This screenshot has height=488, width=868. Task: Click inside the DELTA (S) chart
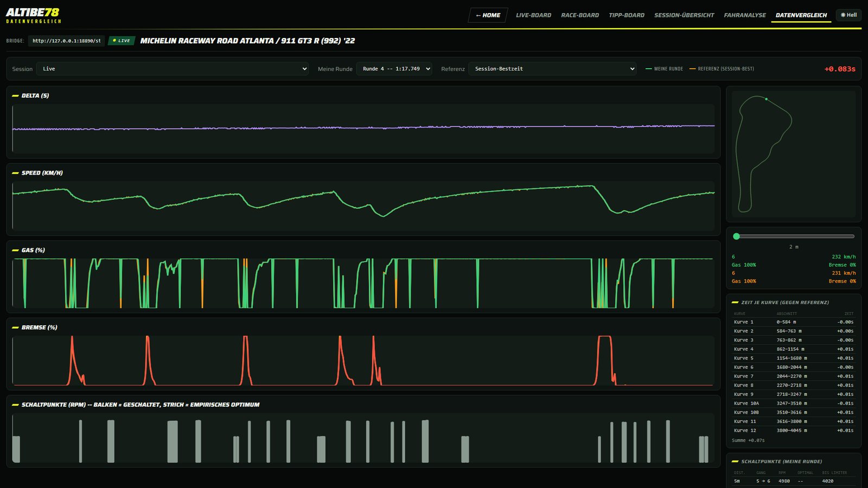[363, 128]
